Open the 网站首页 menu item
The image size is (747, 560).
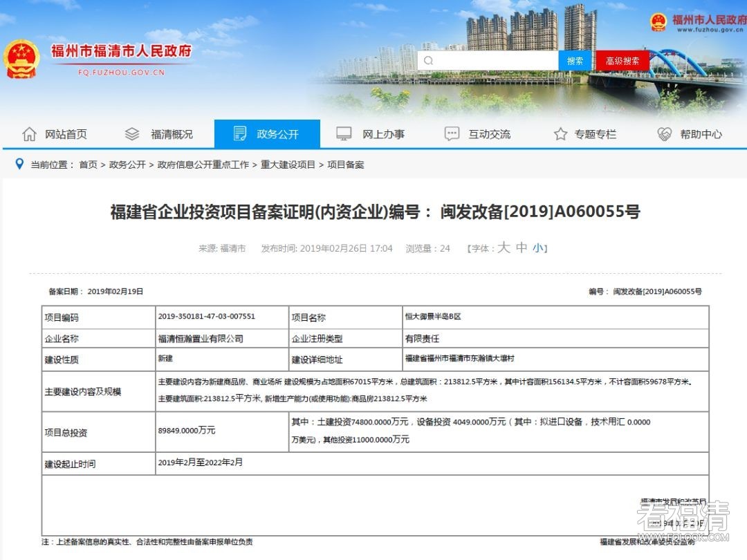point(66,134)
